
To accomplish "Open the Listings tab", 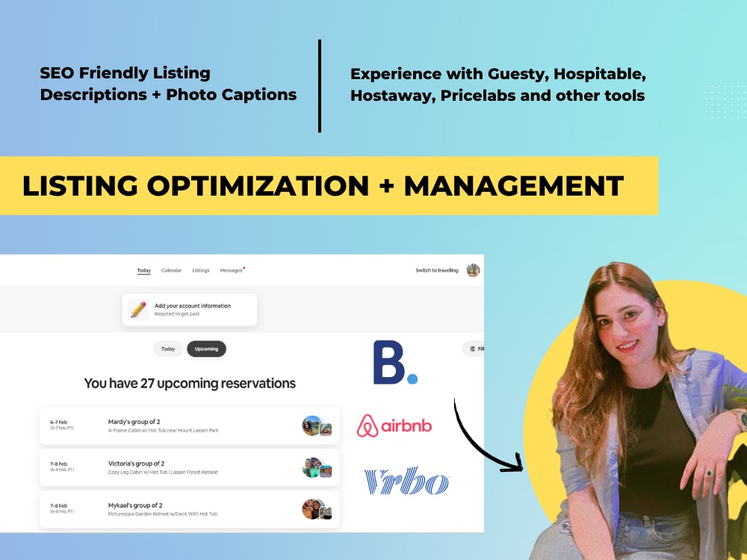I will pyautogui.click(x=200, y=270).
